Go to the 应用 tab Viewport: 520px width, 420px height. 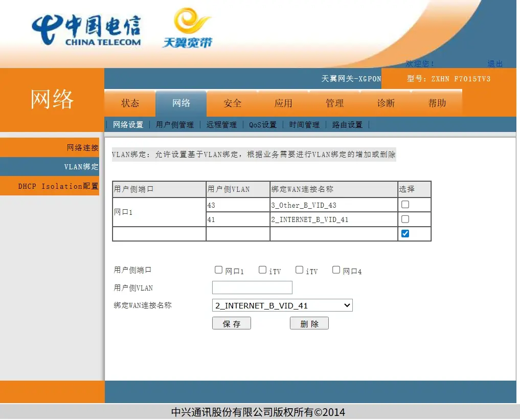(283, 103)
